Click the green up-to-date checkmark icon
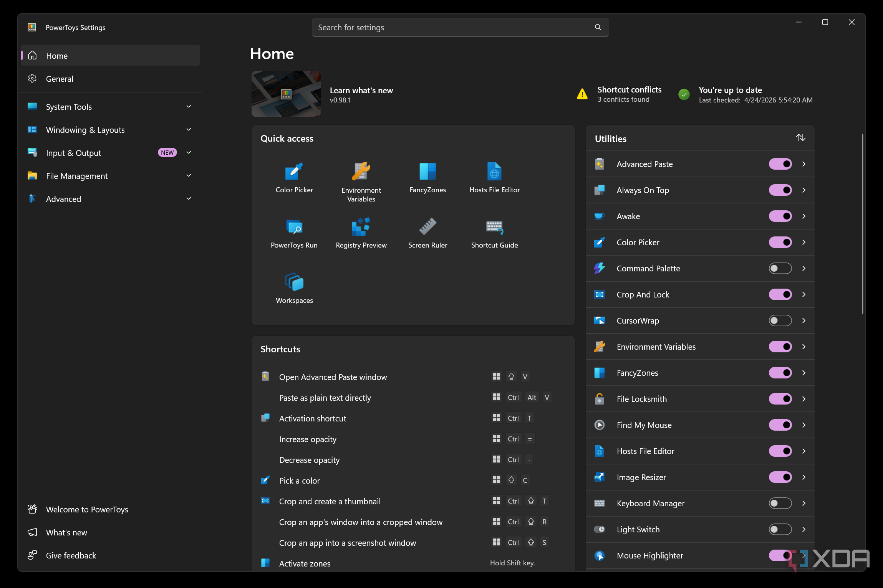This screenshot has height=588, width=883. (684, 94)
